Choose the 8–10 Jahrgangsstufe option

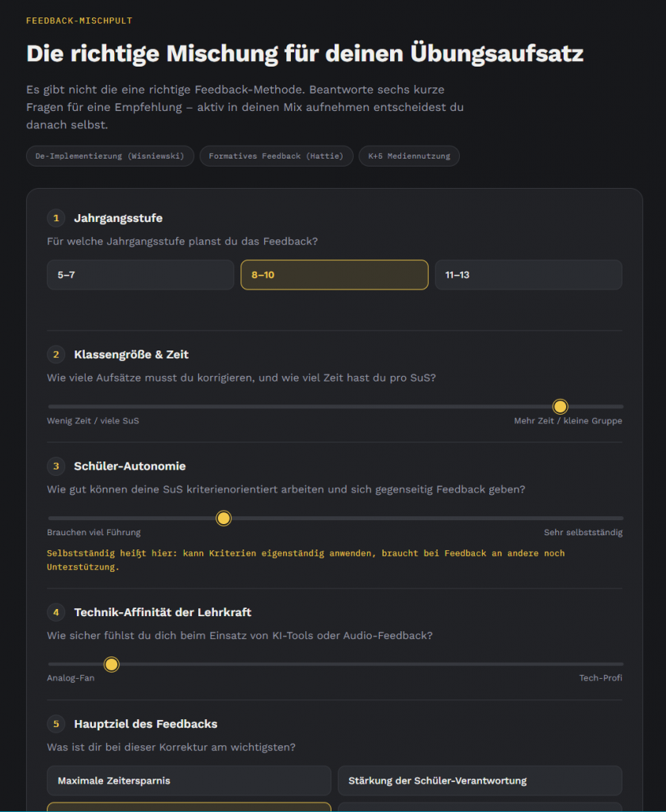(x=335, y=275)
